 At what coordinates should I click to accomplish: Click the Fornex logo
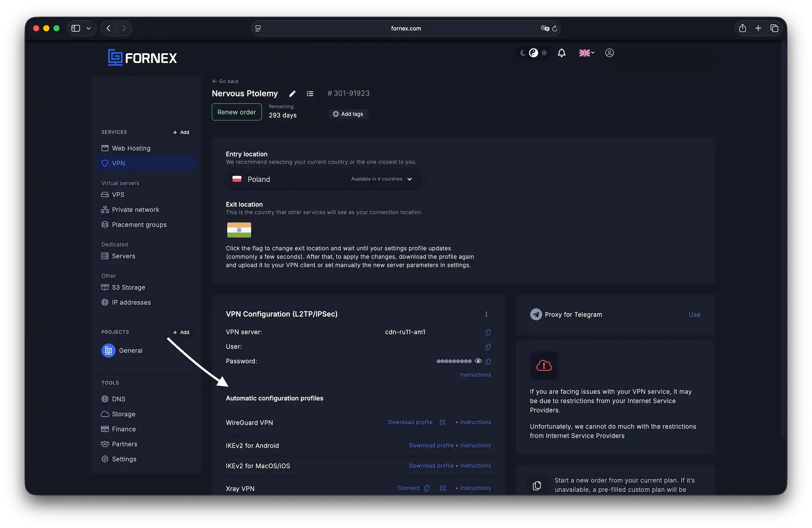click(142, 58)
